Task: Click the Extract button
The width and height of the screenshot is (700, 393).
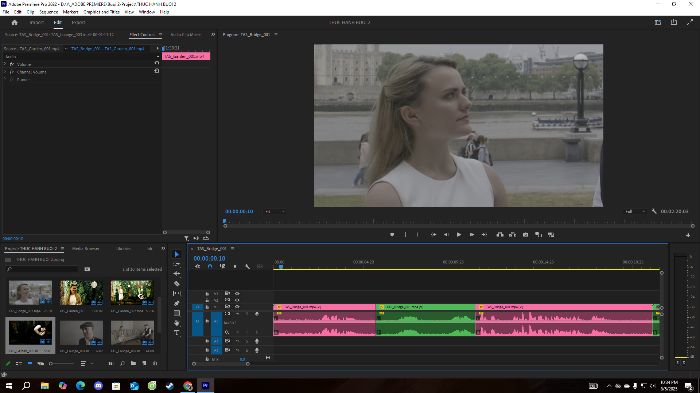Action: pos(512,234)
